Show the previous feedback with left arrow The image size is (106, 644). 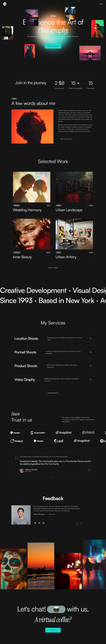click(77, 523)
